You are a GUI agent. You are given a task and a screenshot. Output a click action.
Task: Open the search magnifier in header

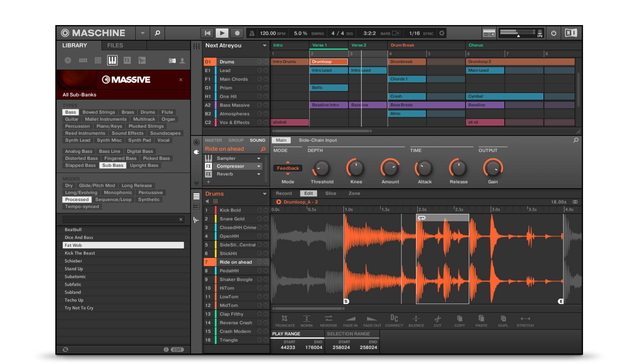pyautogui.click(x=157, y=33)
